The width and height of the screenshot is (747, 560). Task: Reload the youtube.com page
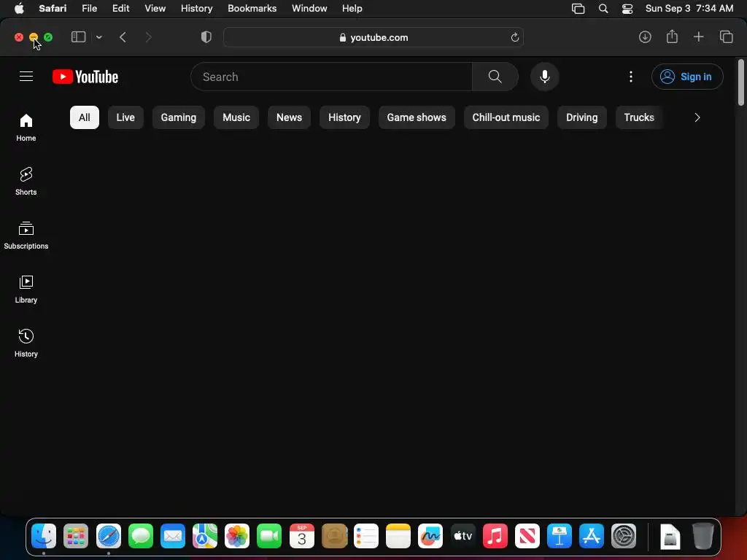pos(514,37)
